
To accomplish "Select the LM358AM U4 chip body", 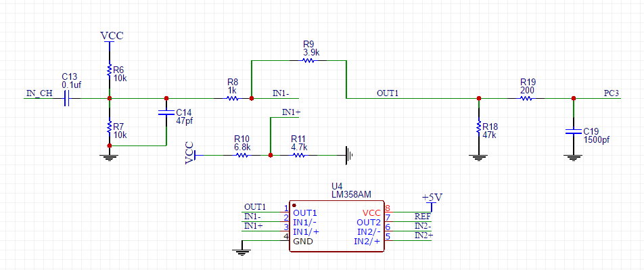I will click(x=337, y=226).
